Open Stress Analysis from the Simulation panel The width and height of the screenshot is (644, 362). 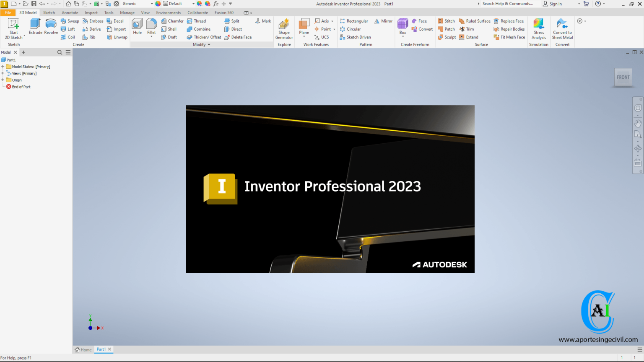(x=539, y=28)
